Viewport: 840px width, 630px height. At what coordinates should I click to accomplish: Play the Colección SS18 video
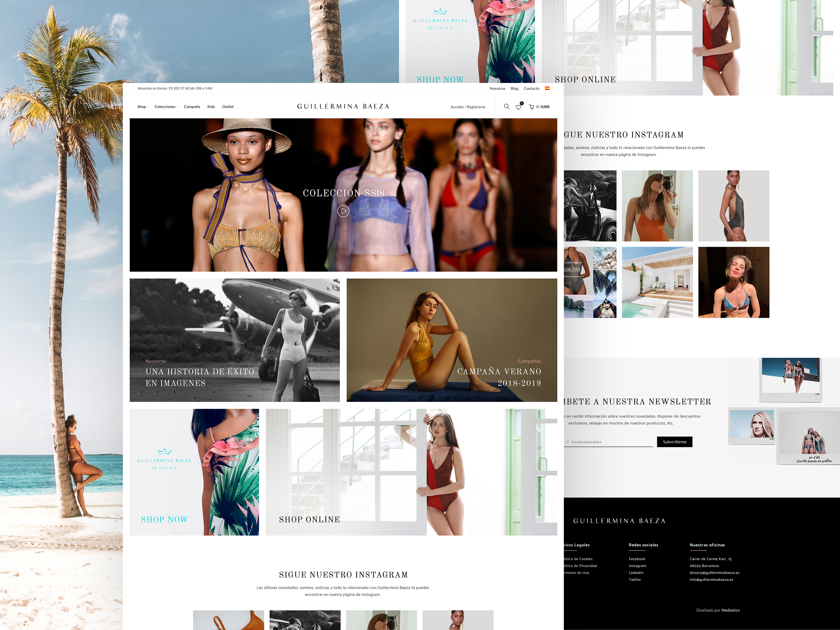click(x=343, y=211)
